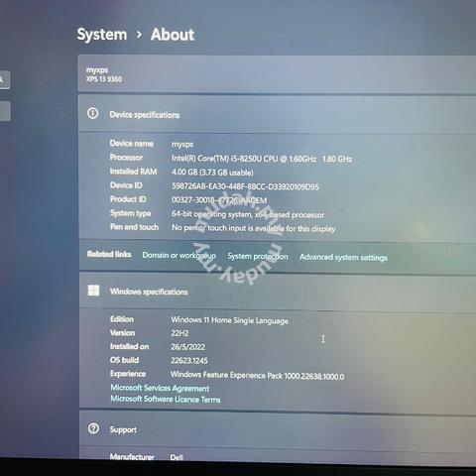The width and height of the screenshot is (476, 476).
Task: Select OS build value 22623.1245
Action: [189, 361]
